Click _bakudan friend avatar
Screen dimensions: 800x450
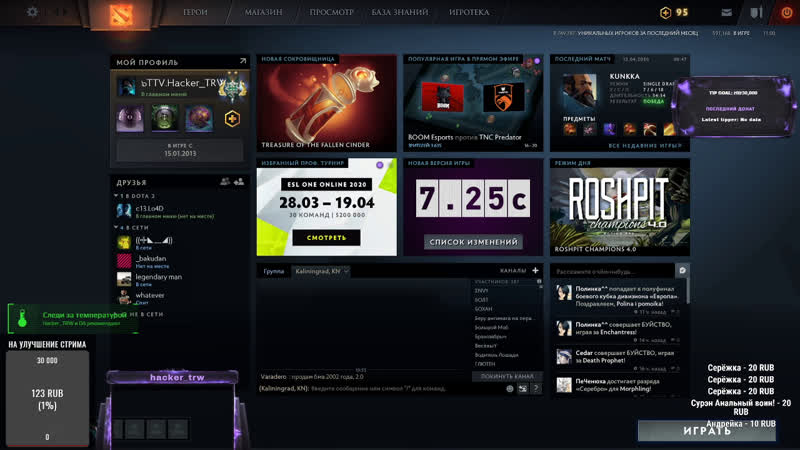[x=124, y=261]
